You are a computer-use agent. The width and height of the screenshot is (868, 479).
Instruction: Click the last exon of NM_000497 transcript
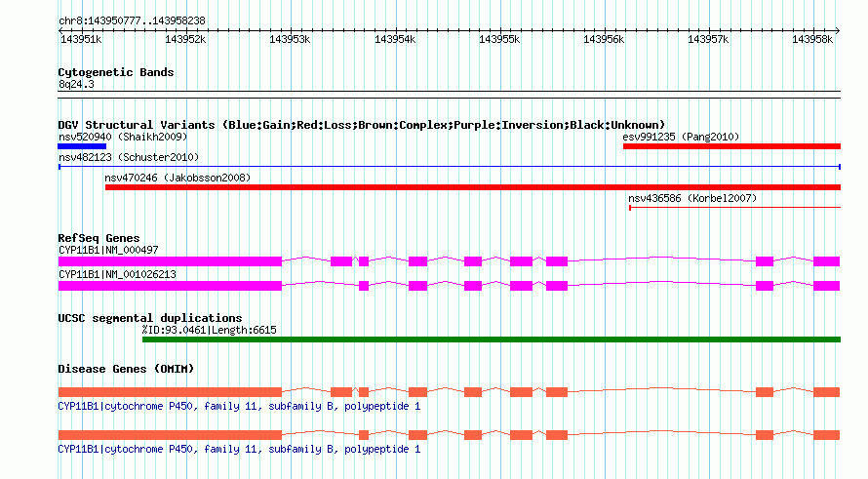click(826, 261)
